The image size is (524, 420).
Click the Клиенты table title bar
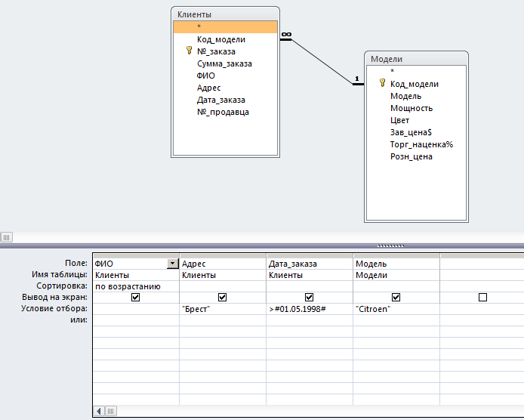click(x=225, y=14)
